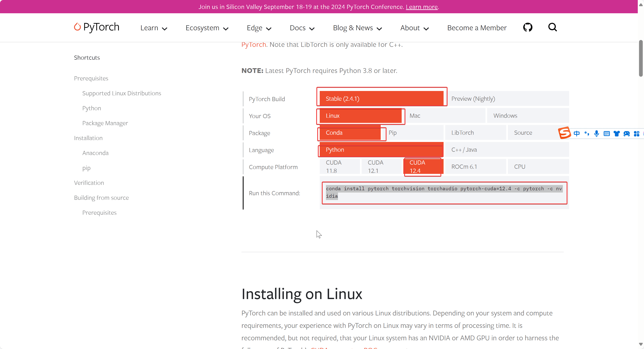The width and height of the screenshot is (644, 349).
Task: Click the Sogou input method S logo
Action: point(565,133)
